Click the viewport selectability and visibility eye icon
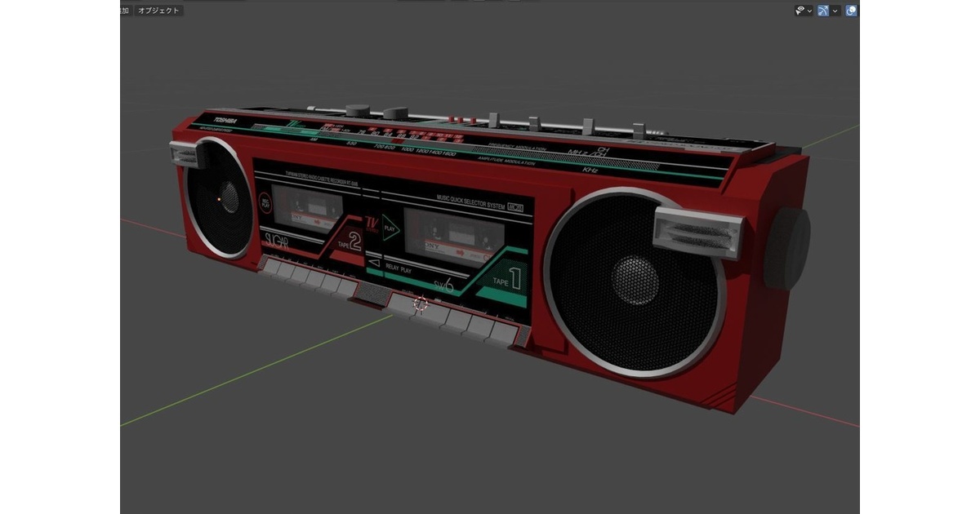980x514 pixels. pos(801,11)
